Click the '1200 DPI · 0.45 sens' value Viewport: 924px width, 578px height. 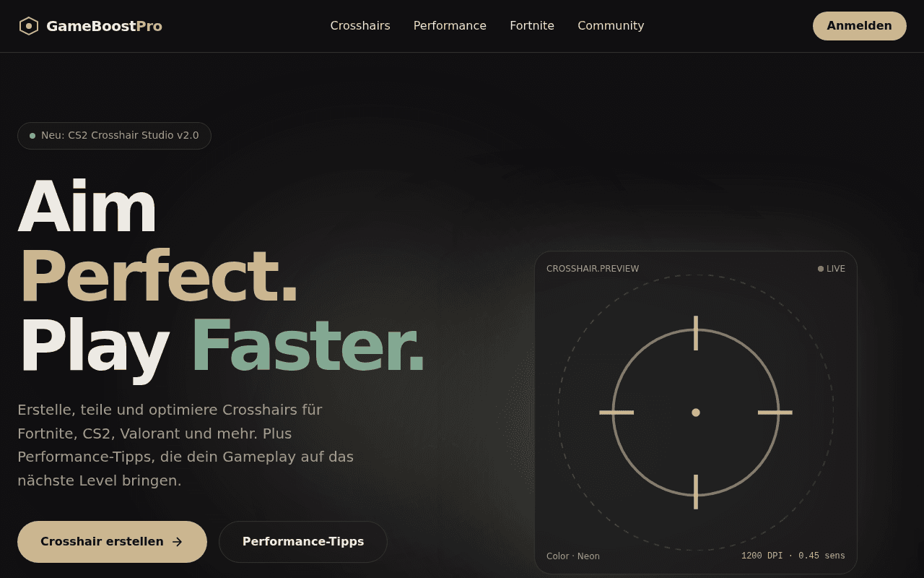(x=793, y=556)
